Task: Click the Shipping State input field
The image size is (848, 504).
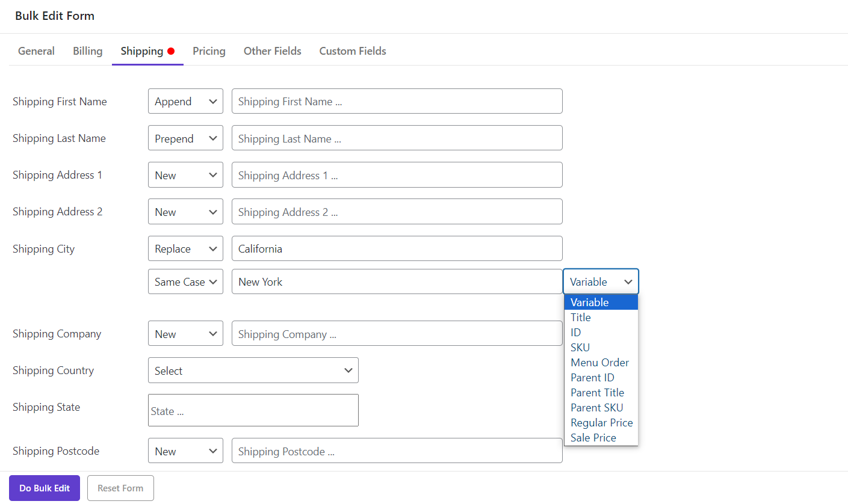Action: click(253, 411)
